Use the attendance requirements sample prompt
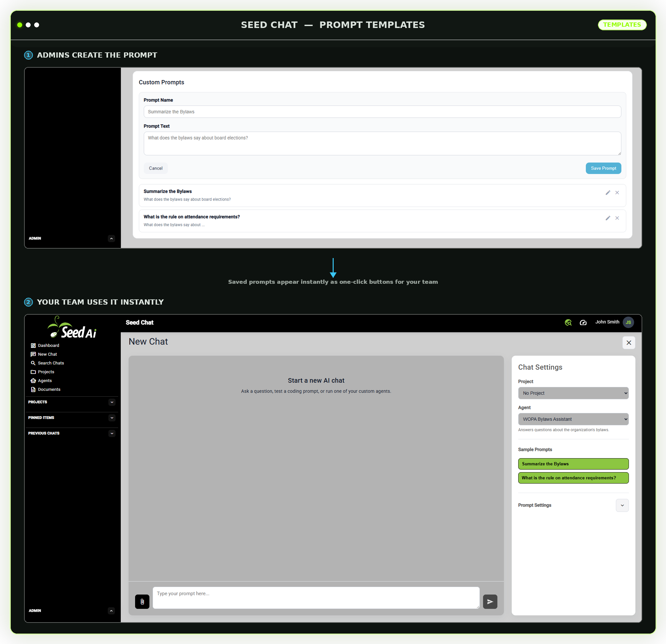This screenshot has width=666, height=644. 573,478
